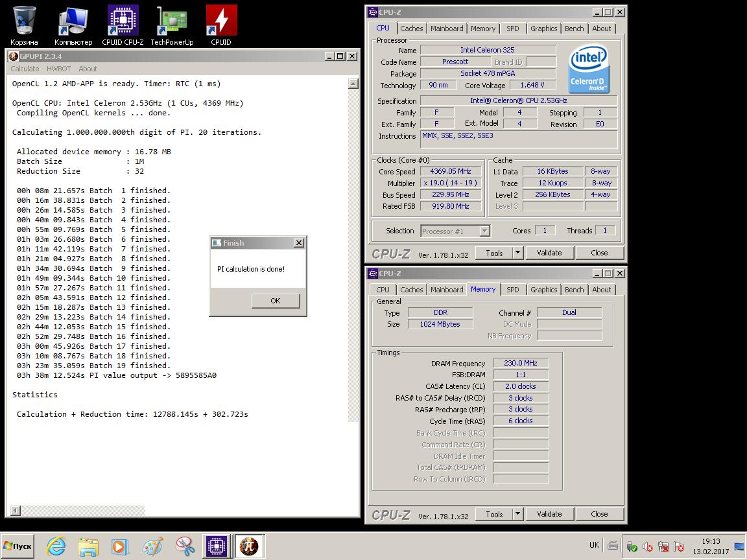
Task: Click the memory Size value 1024 MBytes
Action: 440,324
